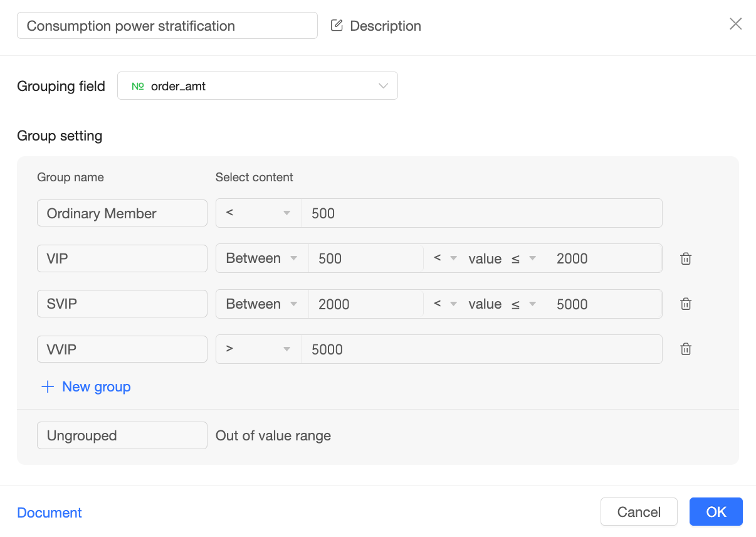Click the plus icon for New group
This screenshot has height=537, width=756.
tap(48, 386)
